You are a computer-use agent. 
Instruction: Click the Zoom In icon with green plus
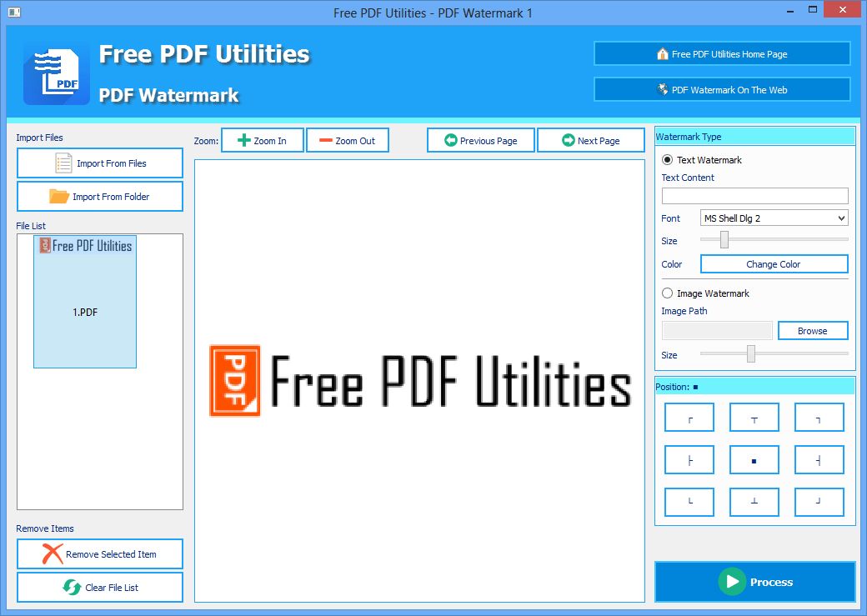click(x=242, y=140)
